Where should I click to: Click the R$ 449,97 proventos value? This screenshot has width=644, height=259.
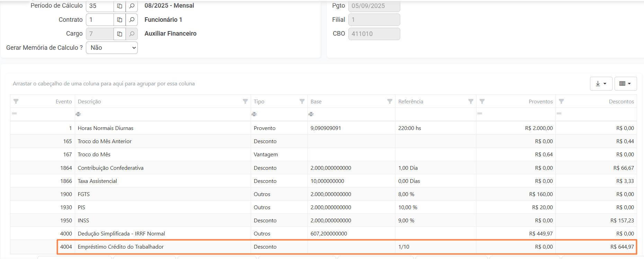541,233
